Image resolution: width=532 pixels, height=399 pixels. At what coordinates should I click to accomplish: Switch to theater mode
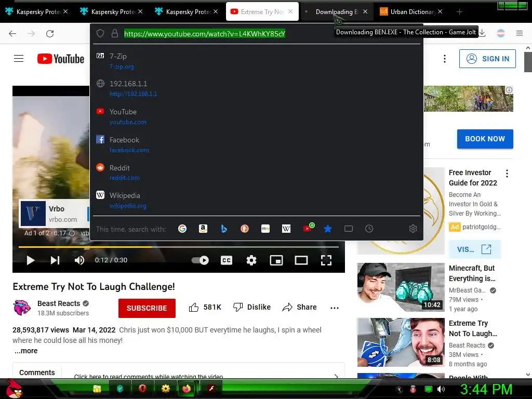301,260
